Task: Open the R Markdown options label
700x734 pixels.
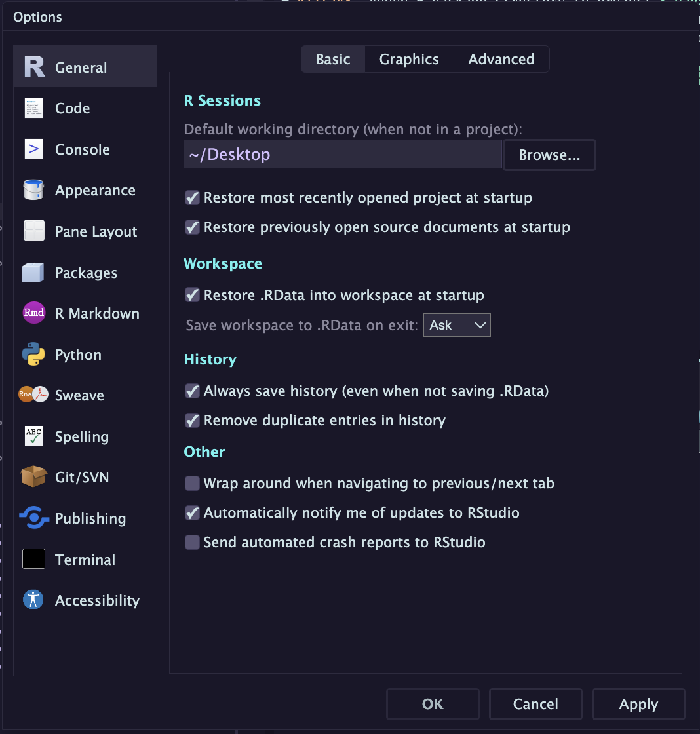Action: 98,313
